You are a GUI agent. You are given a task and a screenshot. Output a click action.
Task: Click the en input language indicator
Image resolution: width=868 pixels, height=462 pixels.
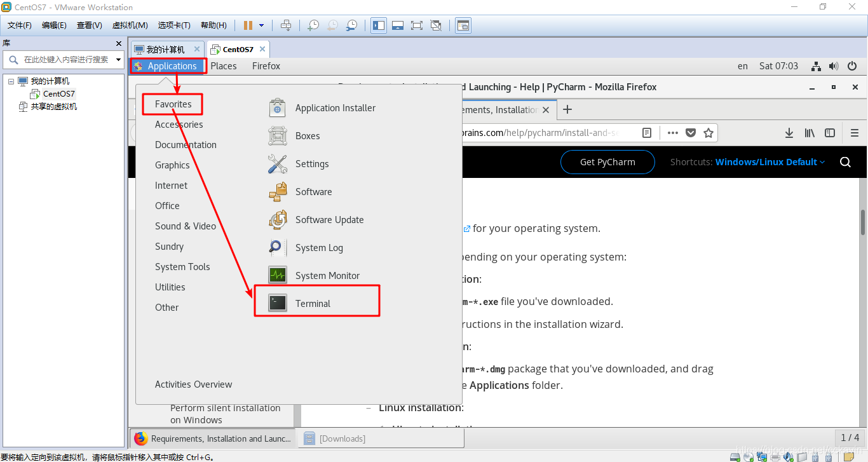(x=743, y=66)
